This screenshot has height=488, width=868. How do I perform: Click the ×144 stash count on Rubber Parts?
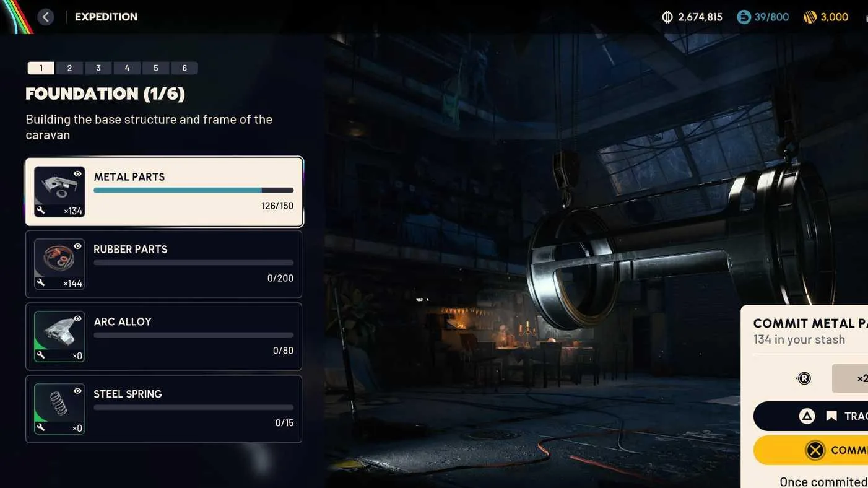click(x=73, y=284)
